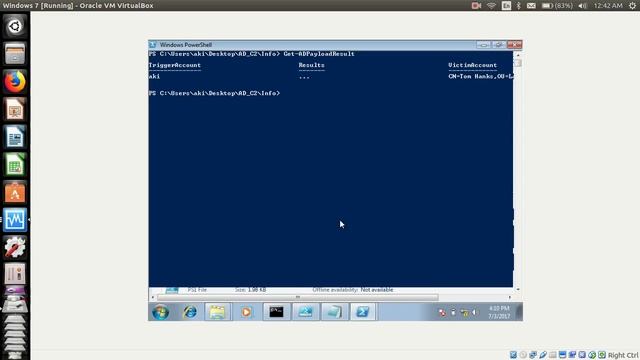Screen dimensions: 640x360
Task: Open LibreOffice Impress from the dock
Action: pyautogui.click(x=15, y=109)
